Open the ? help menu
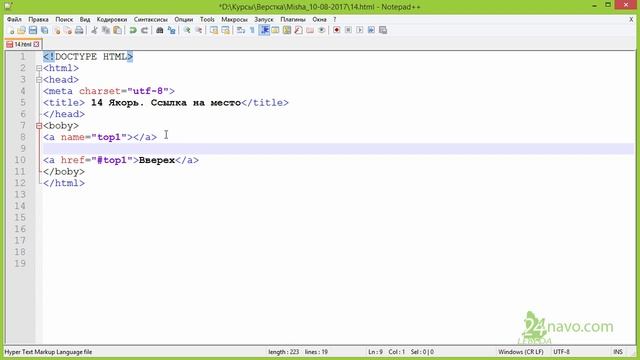This screenshot has height=360, width=640. click(335, 19)
